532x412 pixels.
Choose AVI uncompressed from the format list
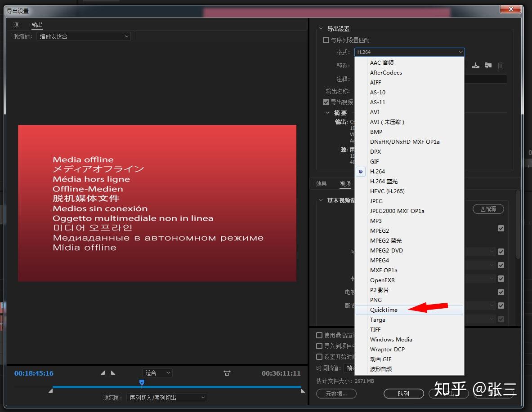pyautogui.click(x=410, y=122)
